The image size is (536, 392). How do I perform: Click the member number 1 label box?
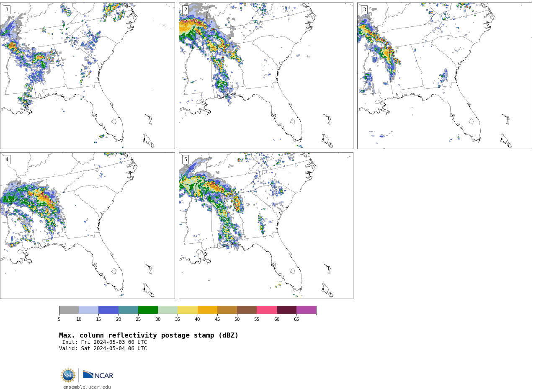point(7,10)
